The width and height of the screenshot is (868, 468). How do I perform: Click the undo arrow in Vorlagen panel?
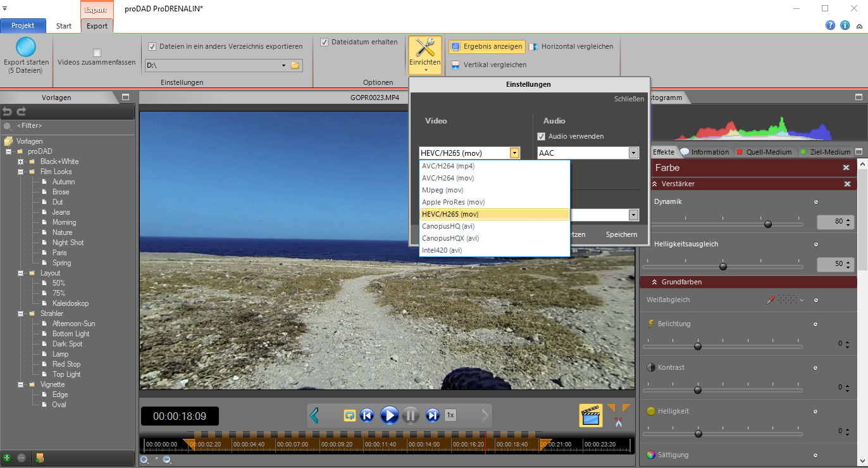[x=8, y=111]
